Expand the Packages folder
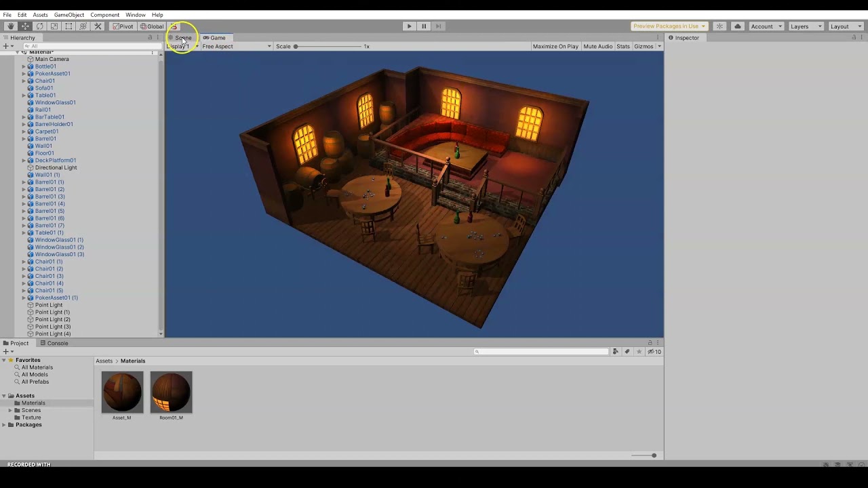The width and height of the screenshot is (868, 488). pyautogui.click(x=4, y=425)
